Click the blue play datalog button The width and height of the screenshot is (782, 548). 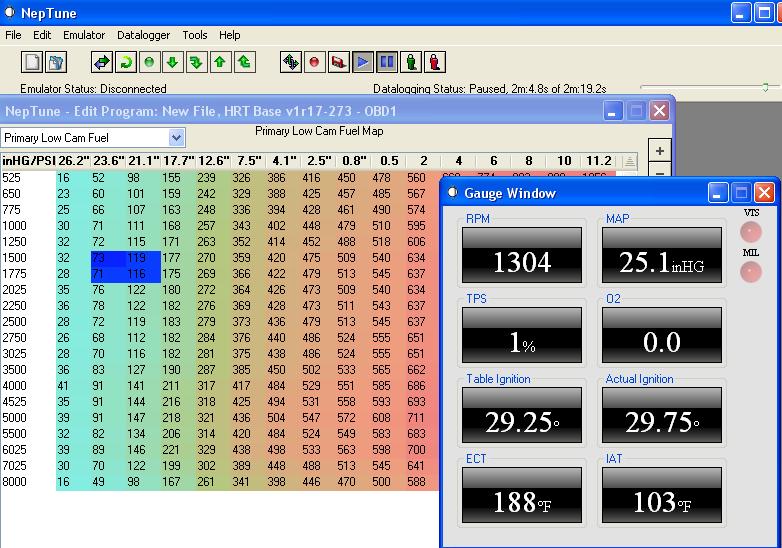[x=363, y=62]
